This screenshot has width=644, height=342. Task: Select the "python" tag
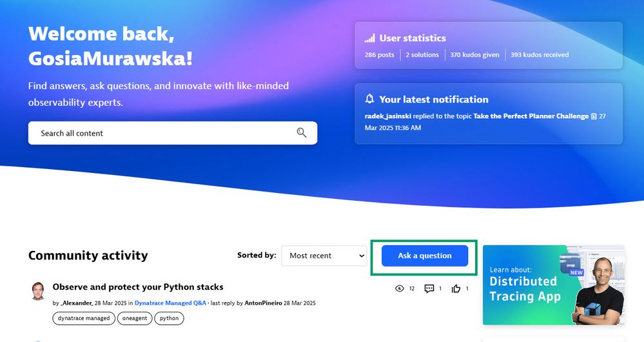pyautogui.click(x=169, y=318)
